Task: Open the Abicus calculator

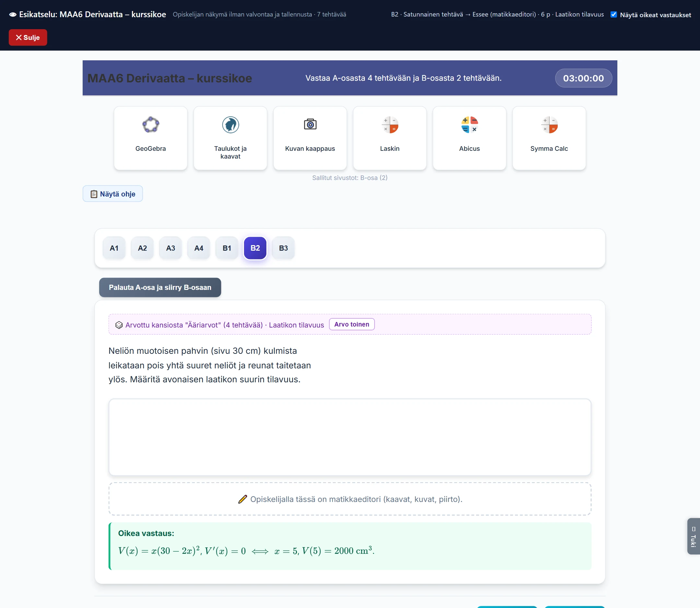Action: click(x=469, y=138)
